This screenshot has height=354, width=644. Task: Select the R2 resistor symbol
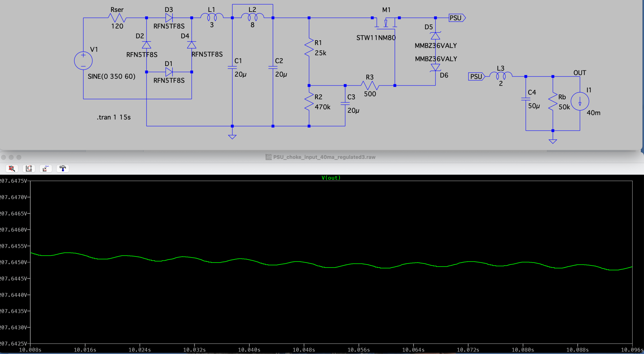tap(309, 101)
